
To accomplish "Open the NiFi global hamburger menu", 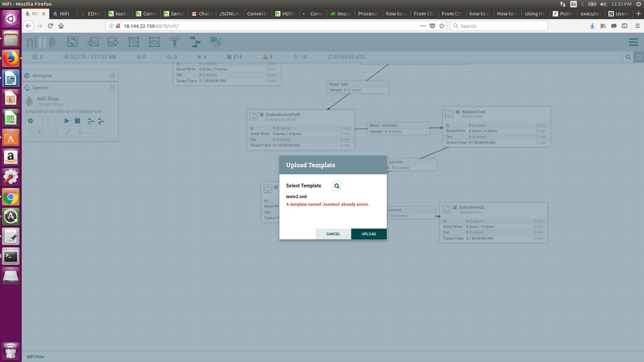I will pos(633,42).
